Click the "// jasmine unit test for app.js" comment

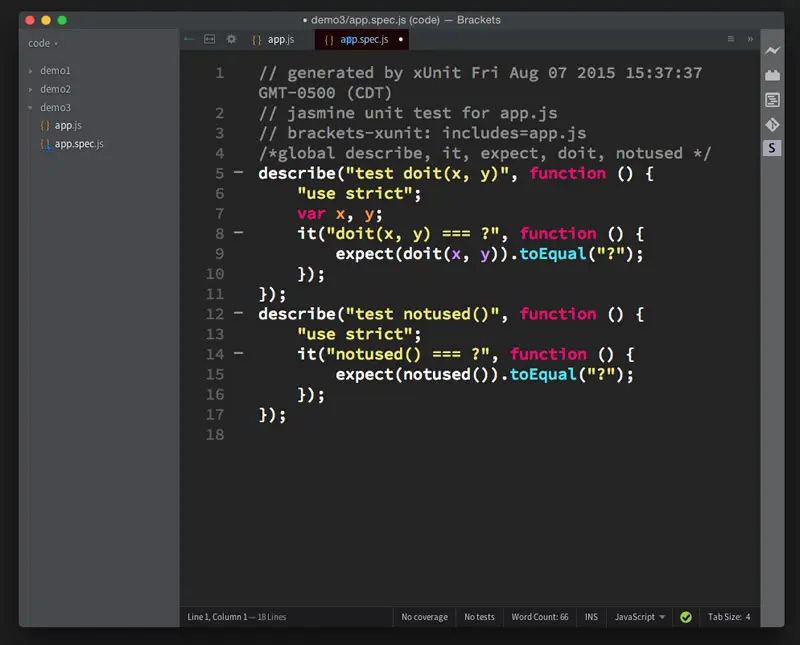408,113
